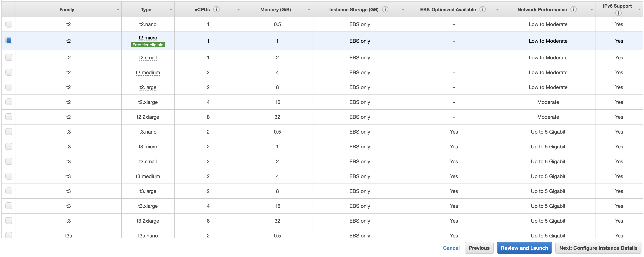Screen dimensions: 644x257
Task: Open the EBS-Optimized Available column filter arrow
Action: 497,10
